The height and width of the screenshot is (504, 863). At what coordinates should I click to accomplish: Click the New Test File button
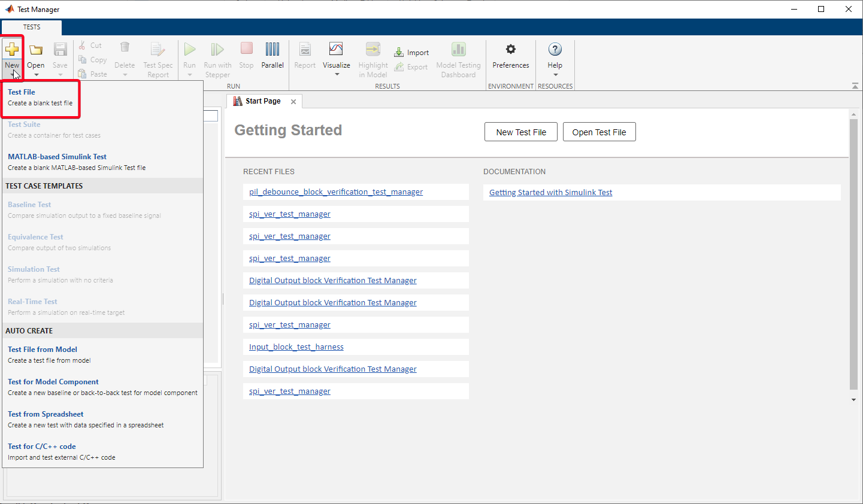(x=521, y=132)
